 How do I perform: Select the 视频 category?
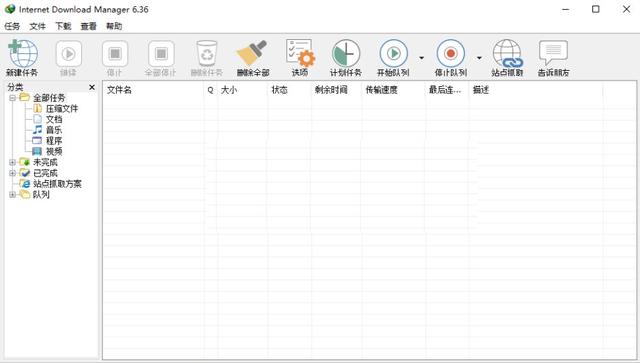click(54, 151)
